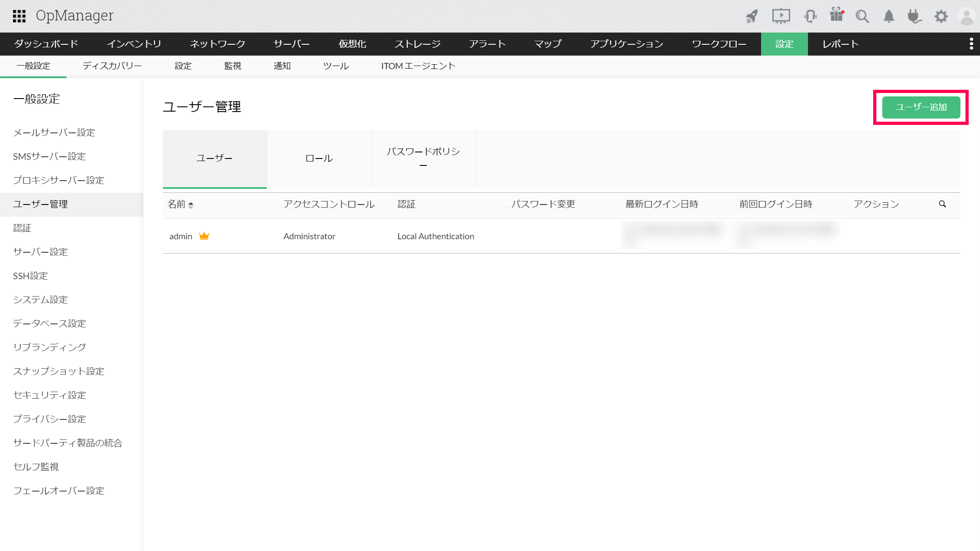Viewport: 980px width, 551px height.
Task: Click the top bar search magnifier
Action: 862,16
